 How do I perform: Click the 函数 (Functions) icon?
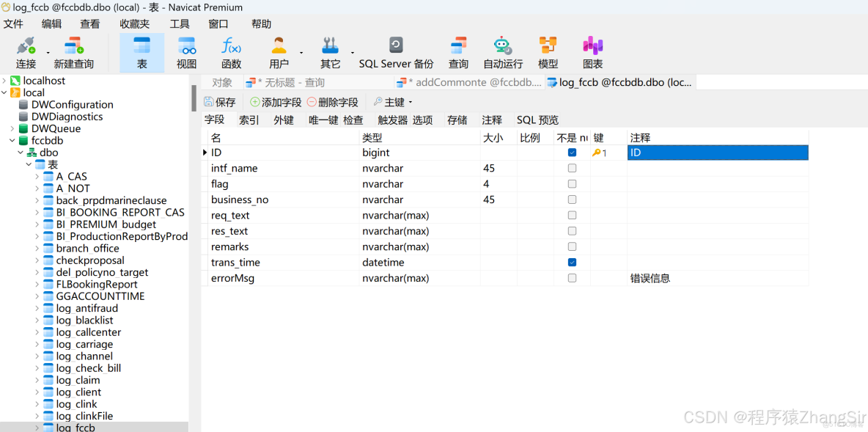pos(230,51)
